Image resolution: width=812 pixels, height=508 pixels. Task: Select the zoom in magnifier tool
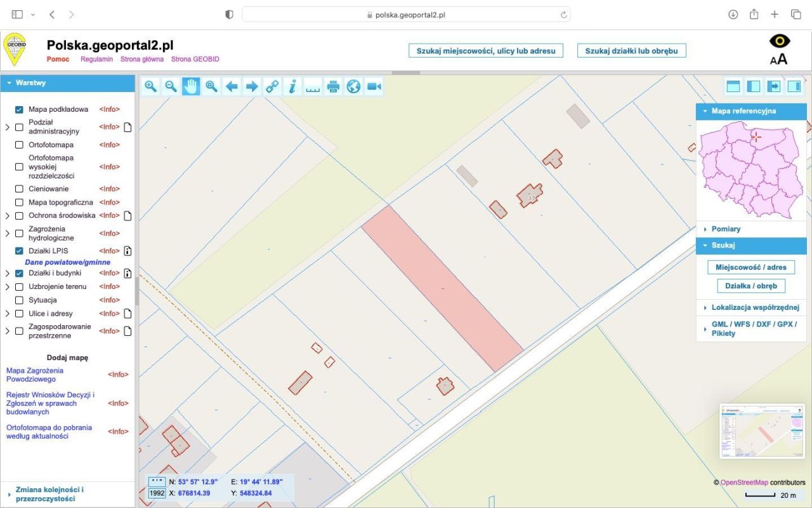[x=150, y=86]
